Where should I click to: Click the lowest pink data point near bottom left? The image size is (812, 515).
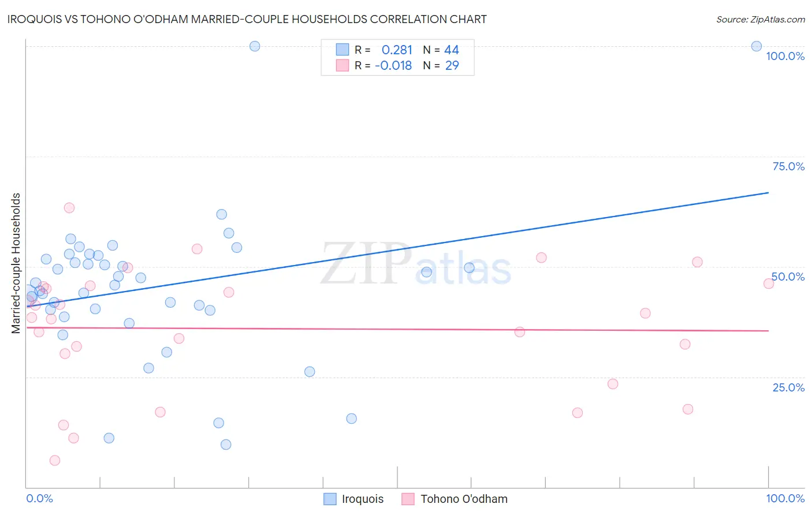[x=55, y=460]
